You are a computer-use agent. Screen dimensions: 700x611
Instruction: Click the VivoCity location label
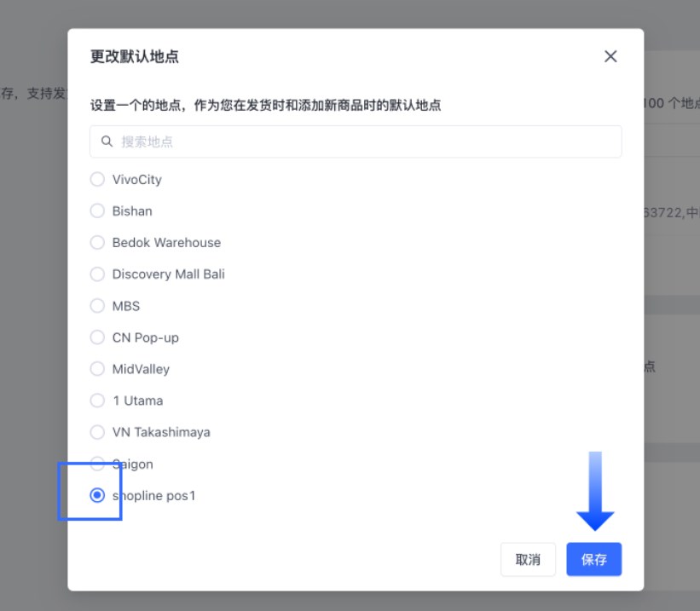[137, 180]
